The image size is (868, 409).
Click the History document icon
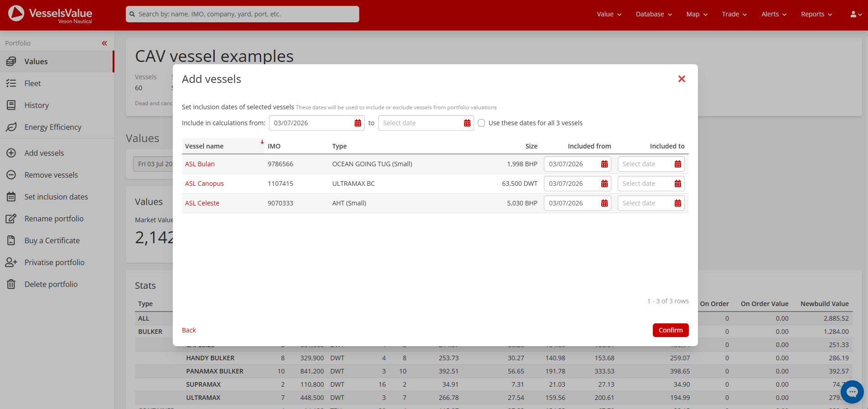tap(11, 105)
